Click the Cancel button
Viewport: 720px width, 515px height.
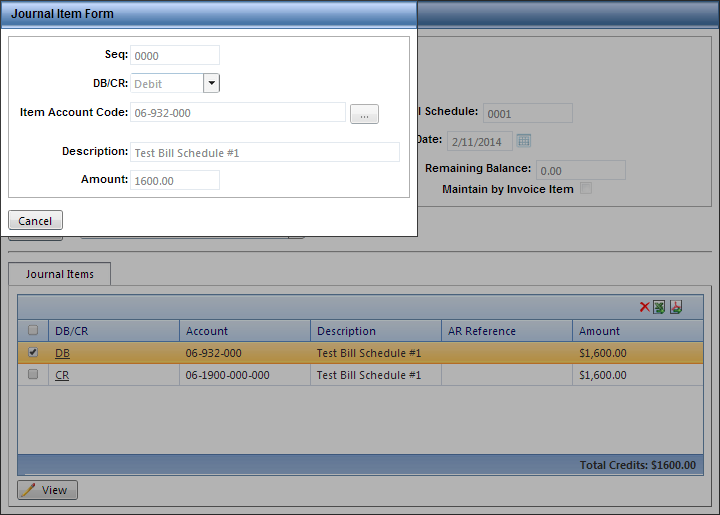pyautogui.click(x=35, y=220)
